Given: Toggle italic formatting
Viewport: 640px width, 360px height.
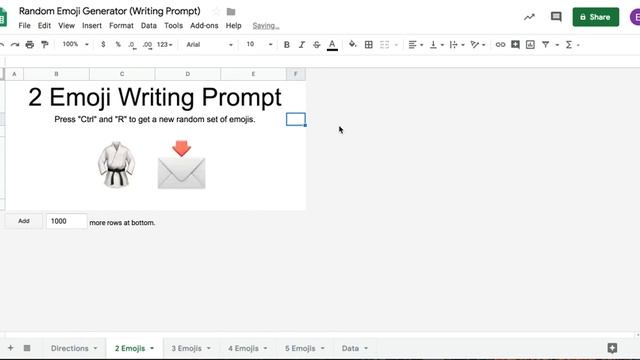Looking at the screenshot, I should click(x=302, y=44).
